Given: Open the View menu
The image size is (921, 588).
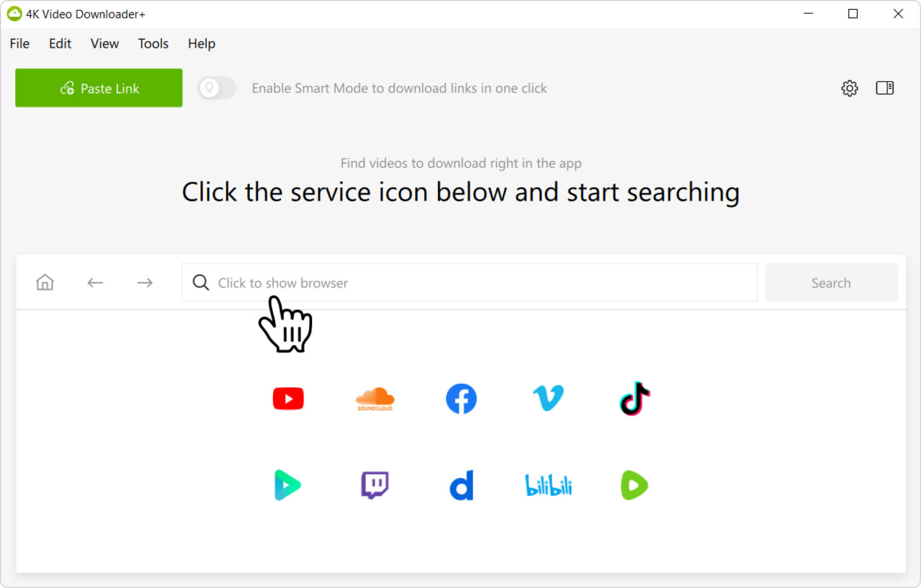Looking at the screenshot, I should tap(104, 44).
